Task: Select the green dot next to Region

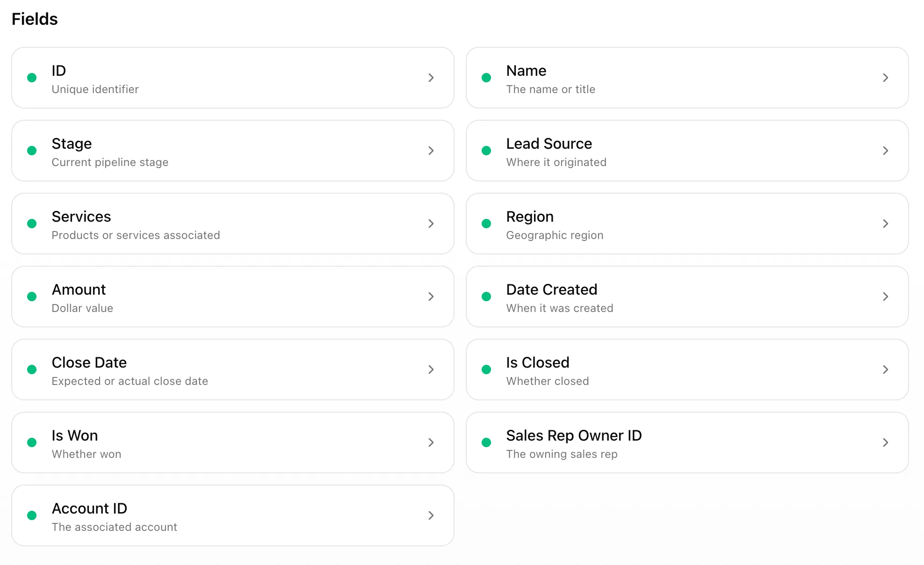Action: point(486,224)
